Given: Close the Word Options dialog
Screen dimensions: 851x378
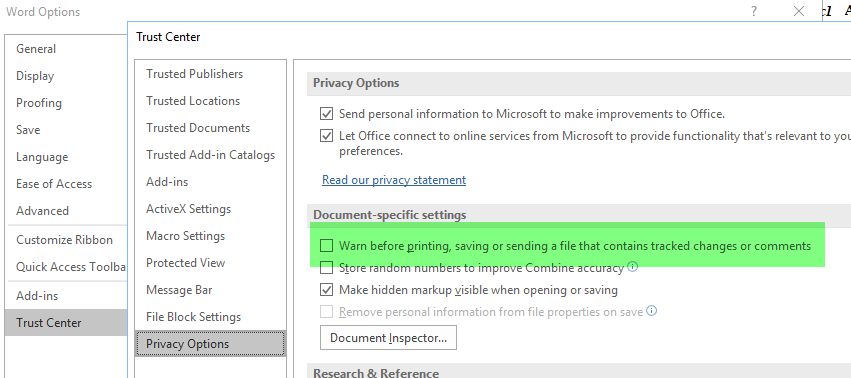Looking at the screenshot, I should pyautogui.click(x=799, y=11).
